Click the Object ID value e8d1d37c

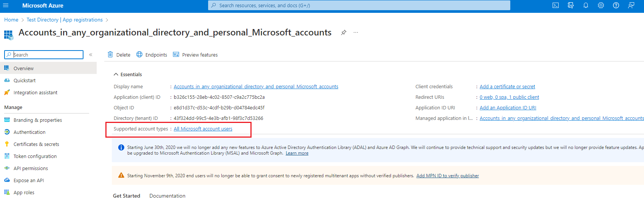[219, 107]
